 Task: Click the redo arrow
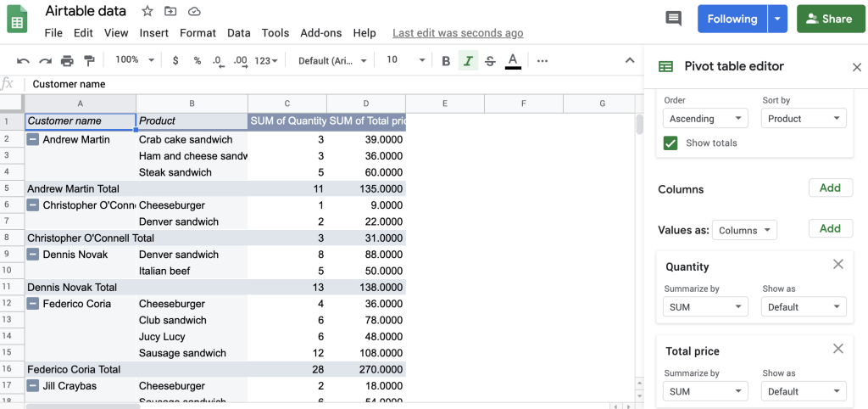[x=45, y=61]
